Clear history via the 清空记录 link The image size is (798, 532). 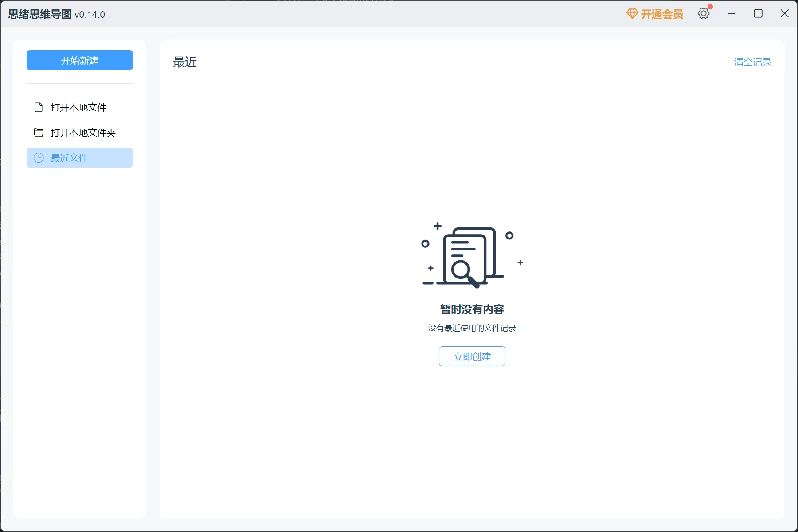752,62
